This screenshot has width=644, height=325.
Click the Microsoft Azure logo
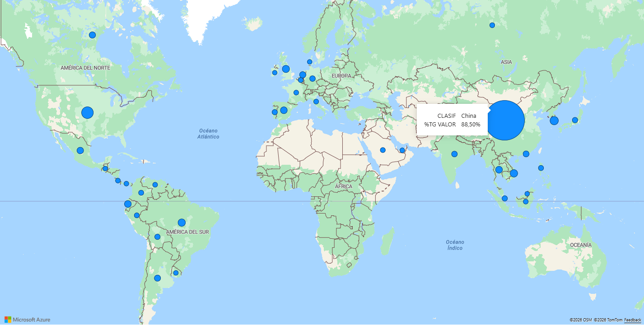click(x=28, y=320)
